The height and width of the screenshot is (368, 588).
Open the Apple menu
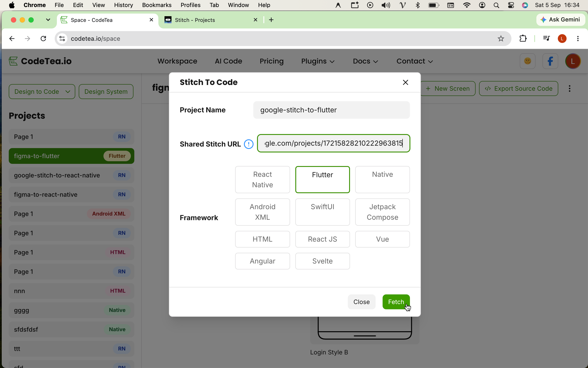coord(12,5)
